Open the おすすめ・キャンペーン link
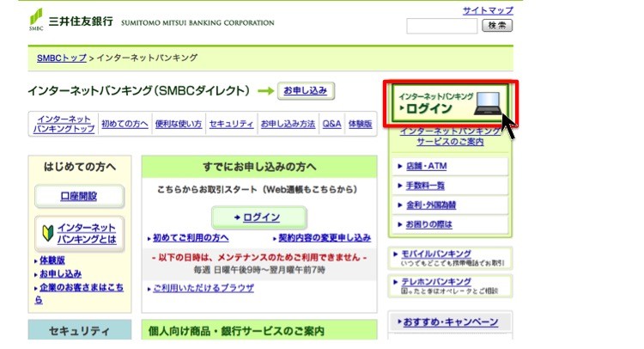This screenshot has width=644, height=349. [x=451, y=321]
